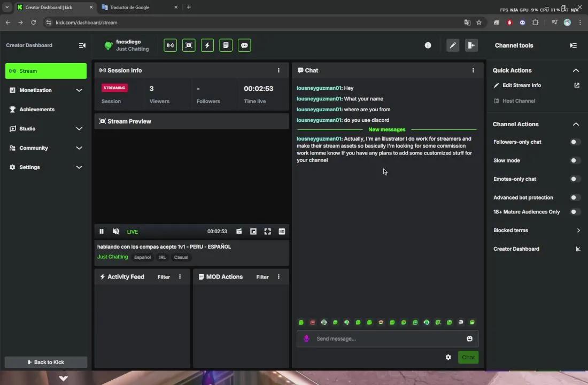Click the info icon in header
Screen dimensions: 588x385
coord(428,45)
